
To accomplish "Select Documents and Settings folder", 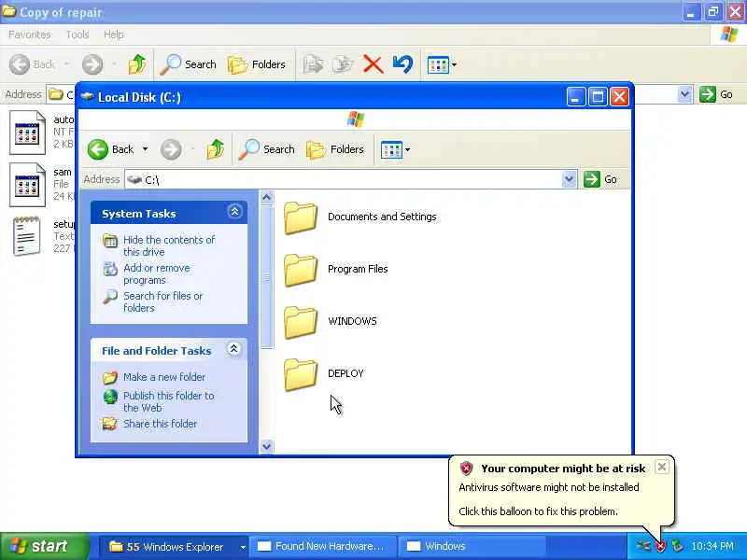I will [360, 217].
